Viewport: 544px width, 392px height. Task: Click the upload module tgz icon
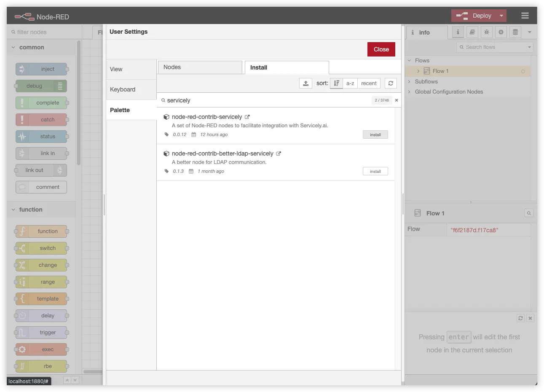[x=305, y=83]
